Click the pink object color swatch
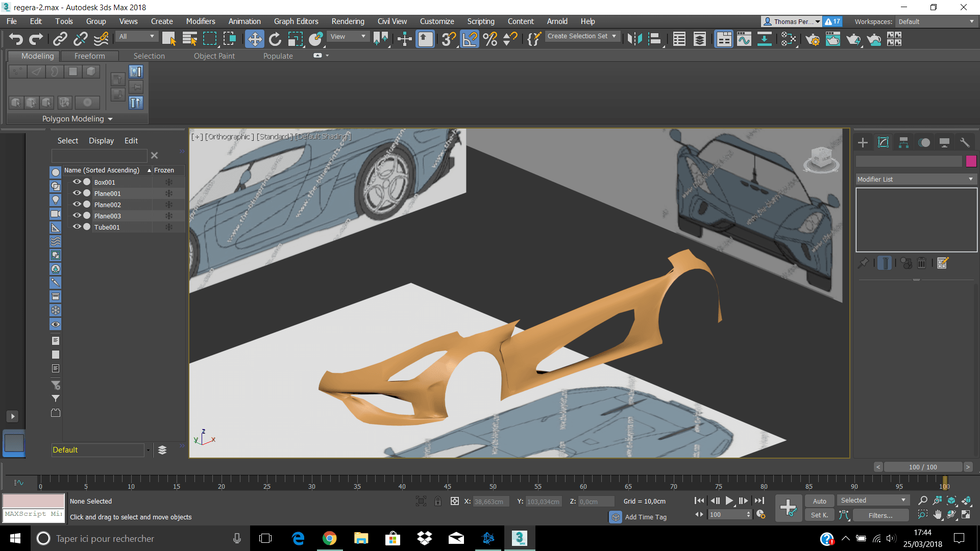 [971, 161]
